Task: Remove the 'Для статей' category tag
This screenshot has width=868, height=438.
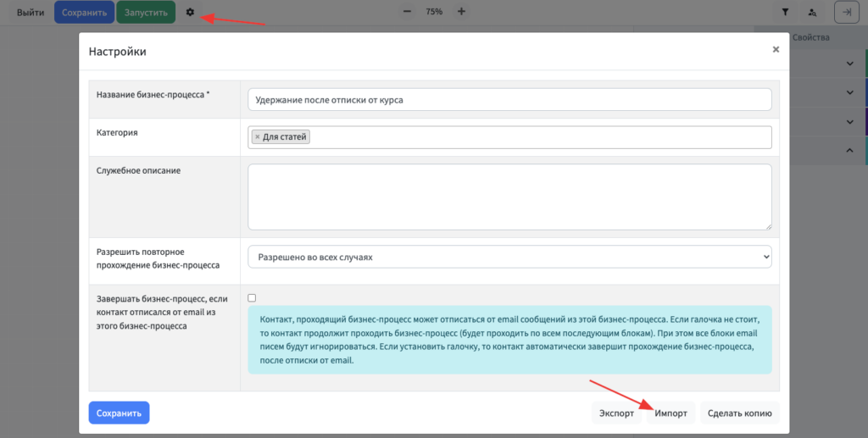Action: click(x=257, y=137)
